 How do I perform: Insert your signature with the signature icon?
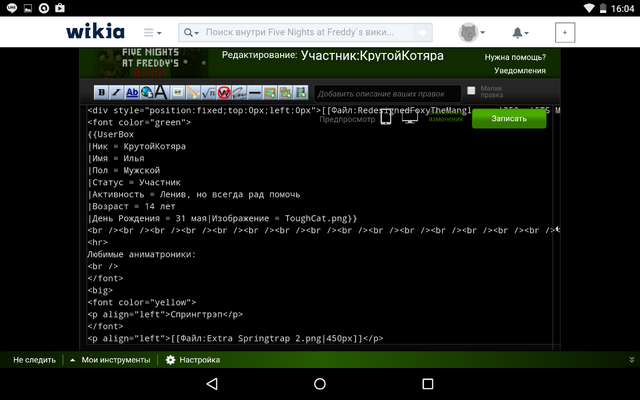point(239,93)
